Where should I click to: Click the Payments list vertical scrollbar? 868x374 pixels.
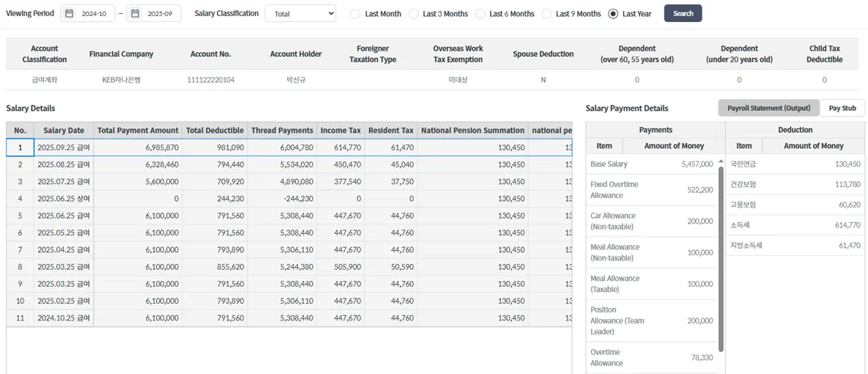tap(721, 257)
